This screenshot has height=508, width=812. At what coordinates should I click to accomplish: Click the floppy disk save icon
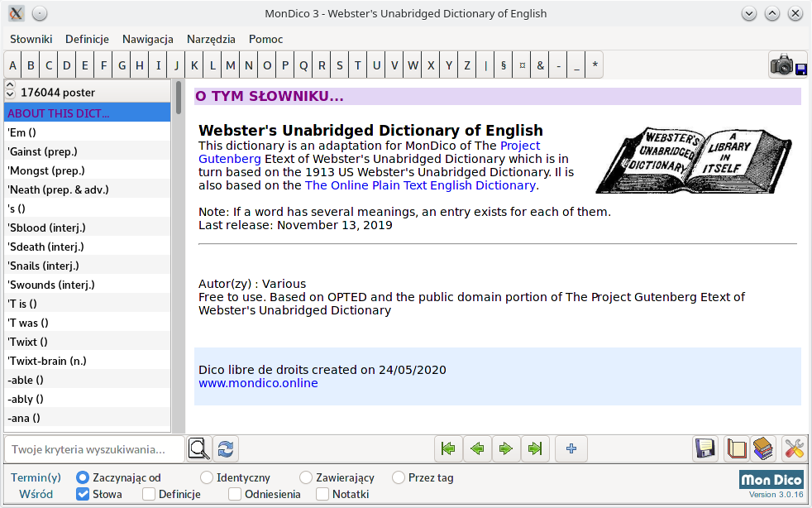click(x=705, y=449)
